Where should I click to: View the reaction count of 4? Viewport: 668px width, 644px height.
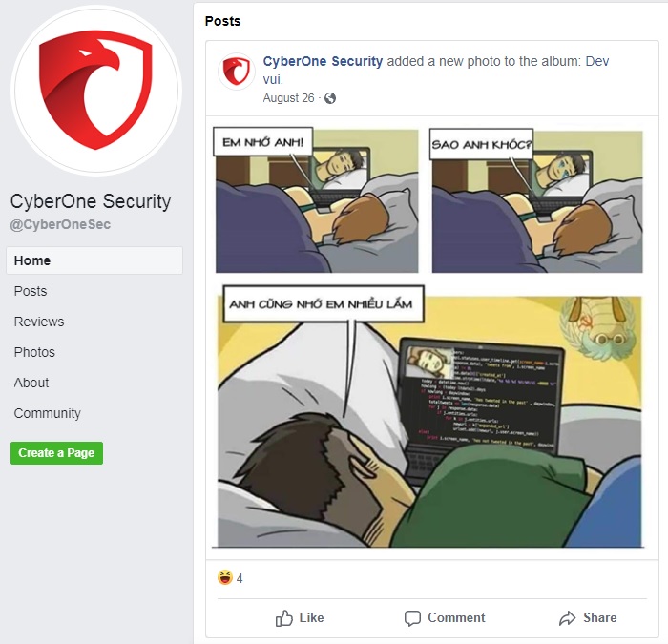click(x=240, y=578)
